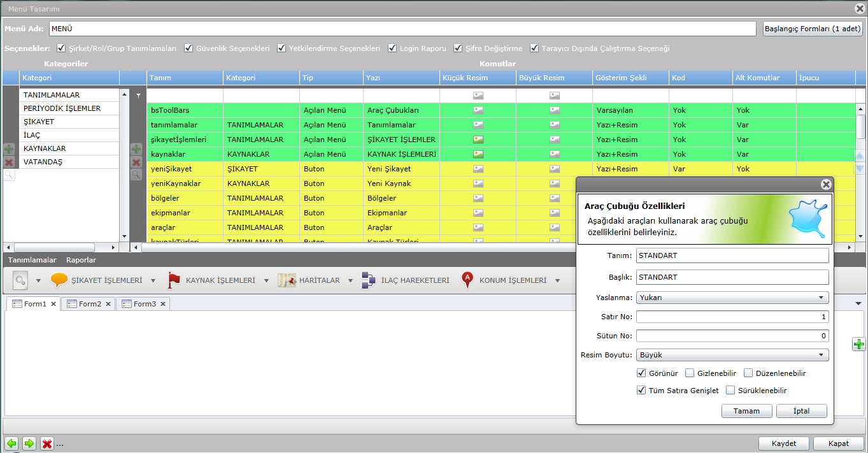This screenshot has height=453, width=868.
Task: Toggle Yetkilendirme Seçenekleri checkbox
Action: point(281,48)
